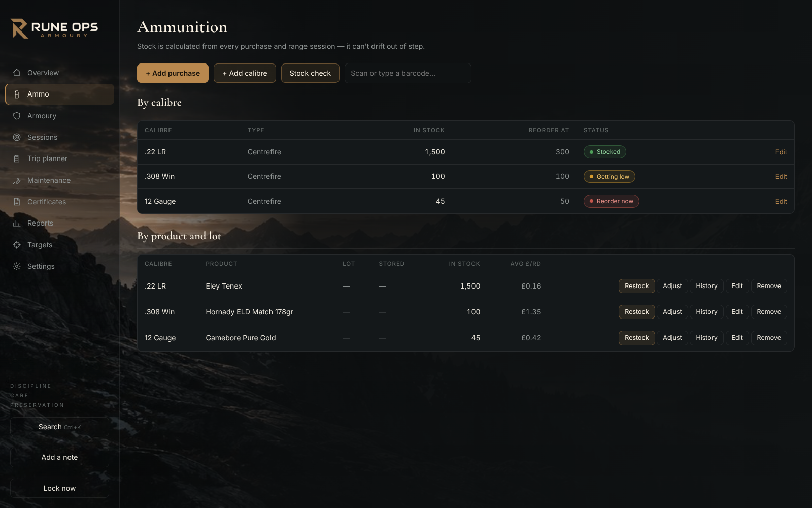This screenshot has height=508, width=812.
Task: Open the Sessions section
Action: click(x=59, y=137)
